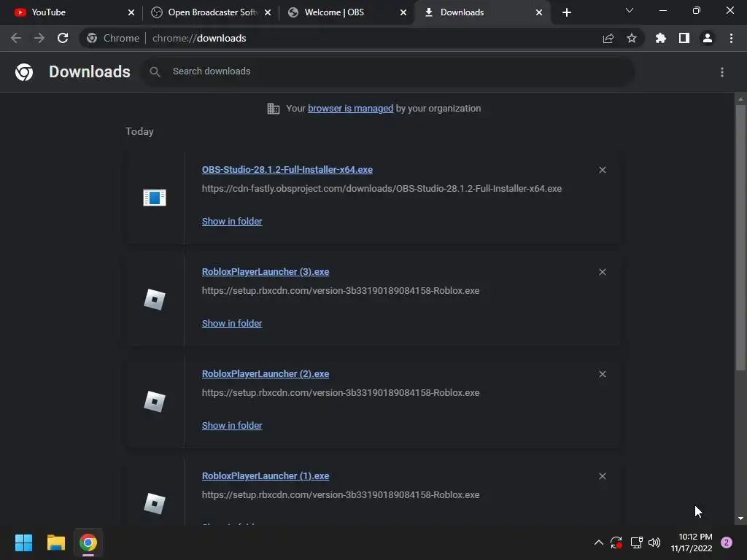Open RobloxPlayerLauncher (3).exe link
The height and width of the screenshot is (560, 747).
[266, 272]
